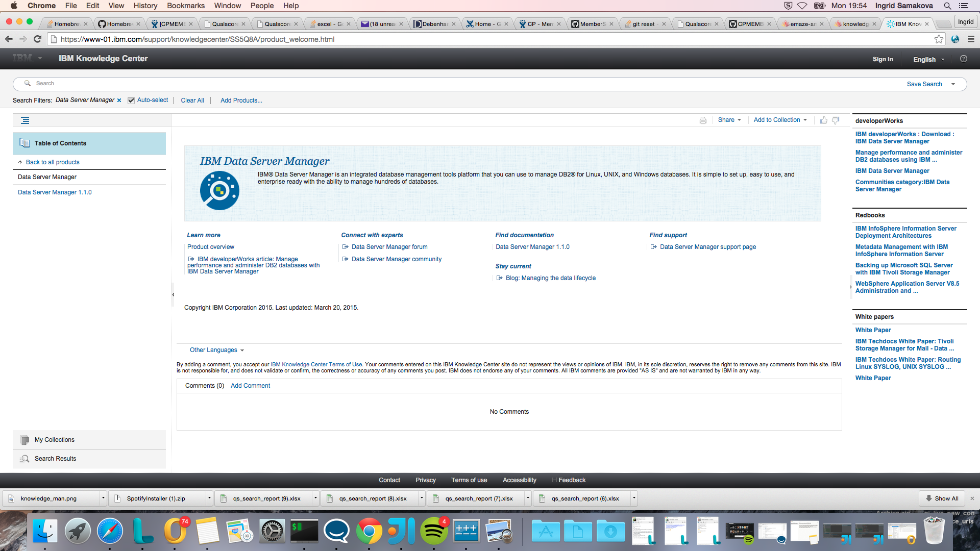Toggle the Auto-select checkbox
This screenshot has width=980, height=551.
(131, 101)
